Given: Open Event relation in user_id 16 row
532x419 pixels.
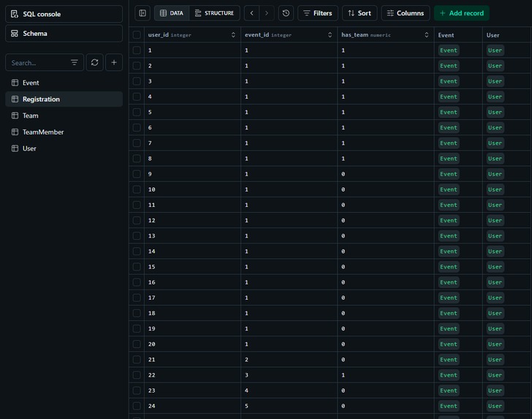Looking at the screenshot, I should [x=449, y=282].
